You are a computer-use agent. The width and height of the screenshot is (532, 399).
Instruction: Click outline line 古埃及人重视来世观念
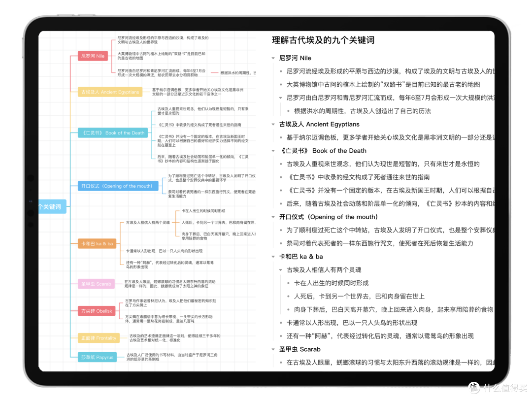[383, 164]
